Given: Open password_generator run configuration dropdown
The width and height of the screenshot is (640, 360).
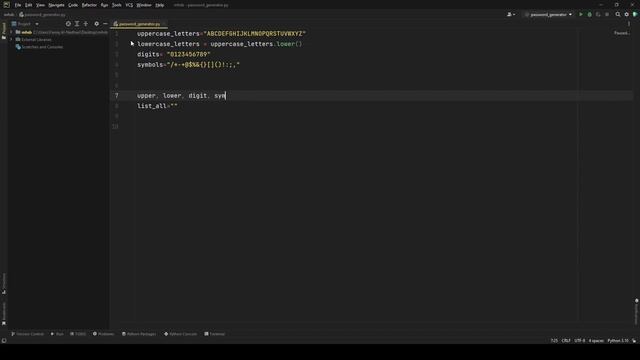Looking at the screenshot, I should point(548,15).
